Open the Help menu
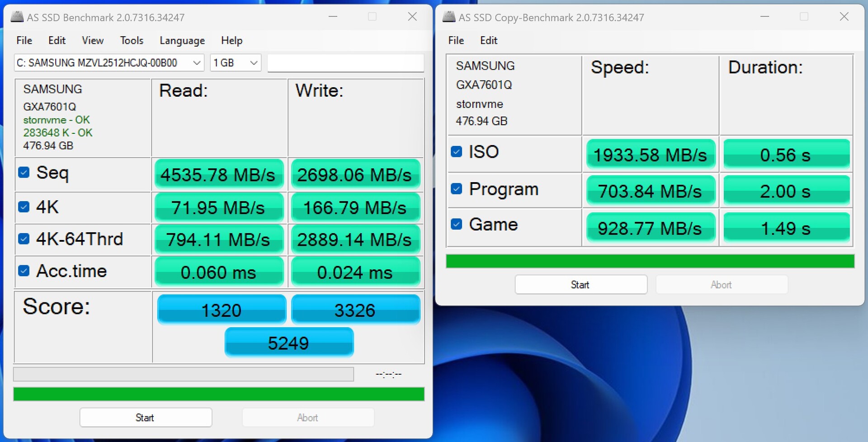Viewport: 868px width, 442px height. 232,40
